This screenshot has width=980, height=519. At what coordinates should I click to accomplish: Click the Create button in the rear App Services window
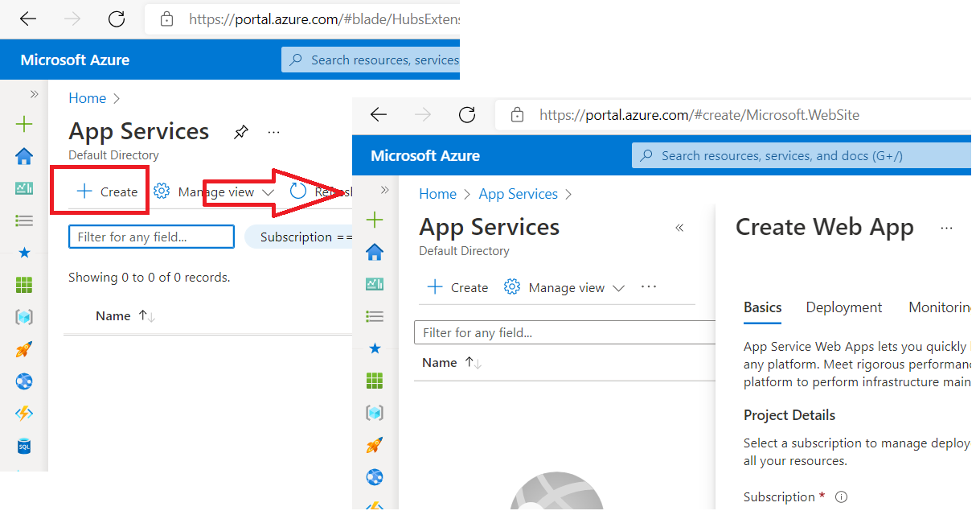coord(107,192)
